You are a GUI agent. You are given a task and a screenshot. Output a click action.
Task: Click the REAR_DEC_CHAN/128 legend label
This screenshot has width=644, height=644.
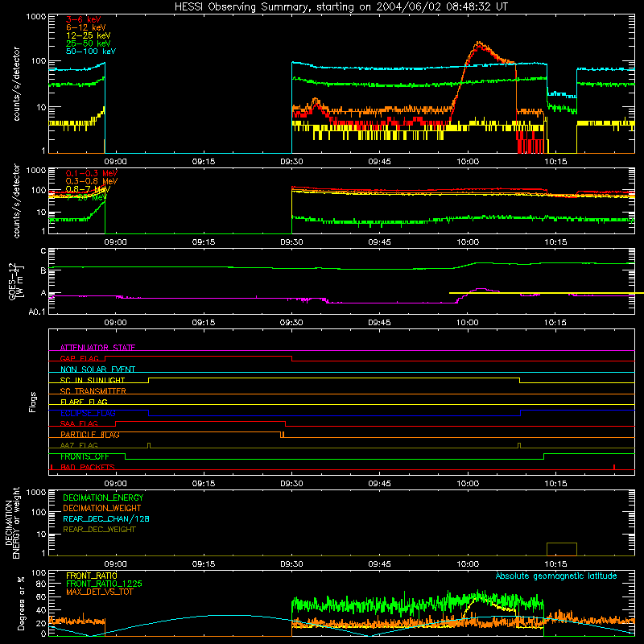point(106,518)
